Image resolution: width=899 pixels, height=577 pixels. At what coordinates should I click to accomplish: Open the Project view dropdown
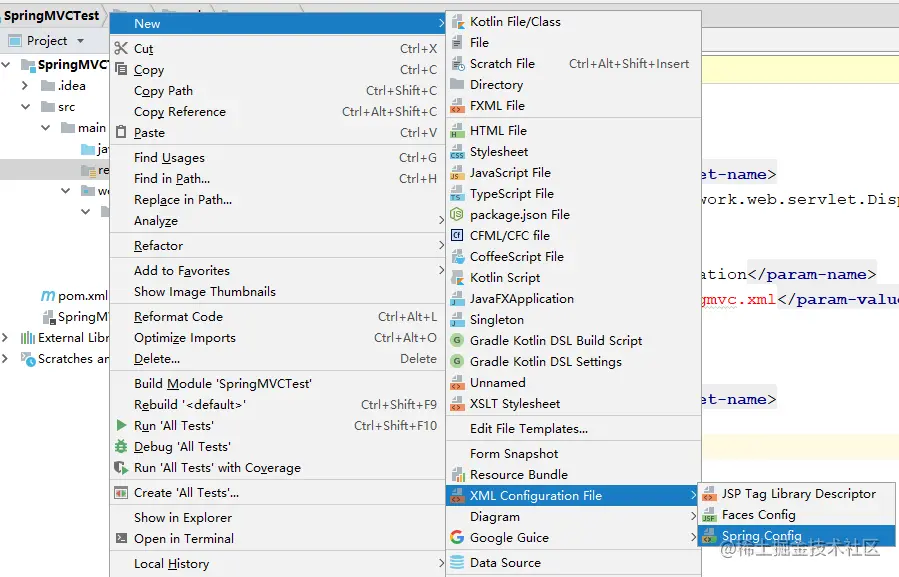[x=80, y=41]
